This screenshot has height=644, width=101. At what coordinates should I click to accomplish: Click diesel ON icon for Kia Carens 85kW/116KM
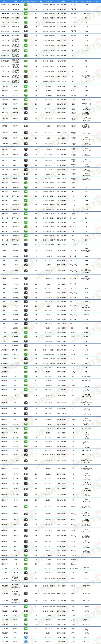click(26, 341)
